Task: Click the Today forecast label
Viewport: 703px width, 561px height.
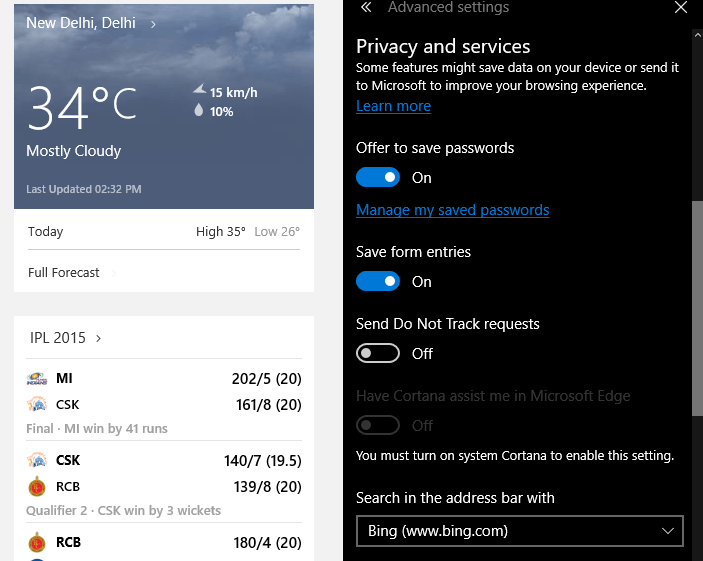Action: pos(45,232)
